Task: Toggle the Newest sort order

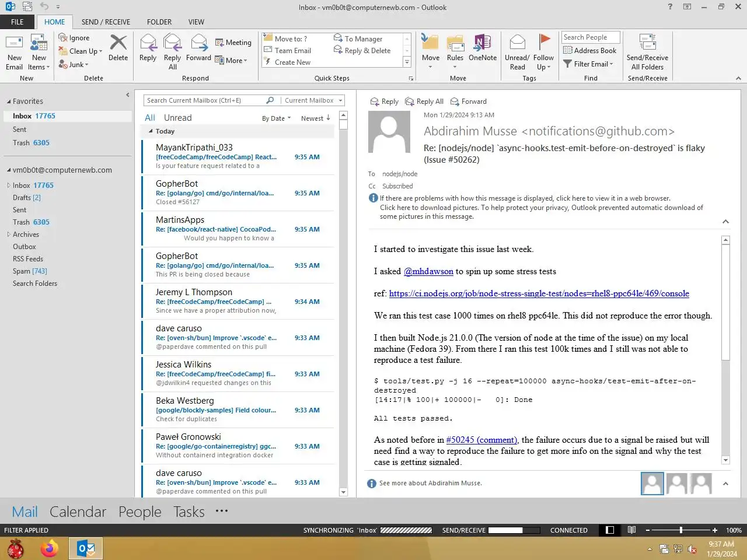Action: click(316, 118)
